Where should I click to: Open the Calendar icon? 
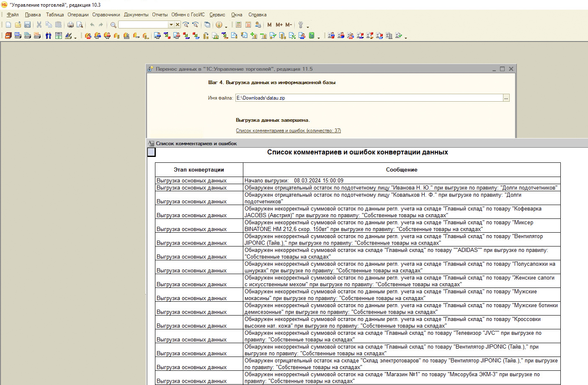click(x=248, y=25)
